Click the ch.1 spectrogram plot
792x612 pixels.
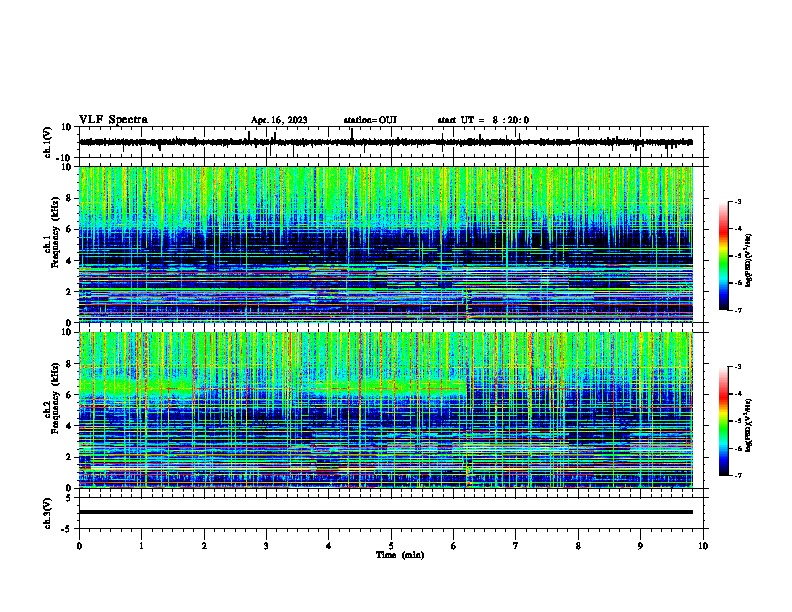tap(386, 244)
